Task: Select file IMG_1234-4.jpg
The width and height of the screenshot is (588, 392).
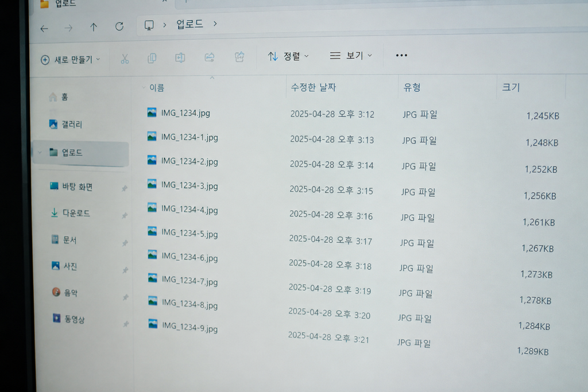Action: (x=189, y=209)
